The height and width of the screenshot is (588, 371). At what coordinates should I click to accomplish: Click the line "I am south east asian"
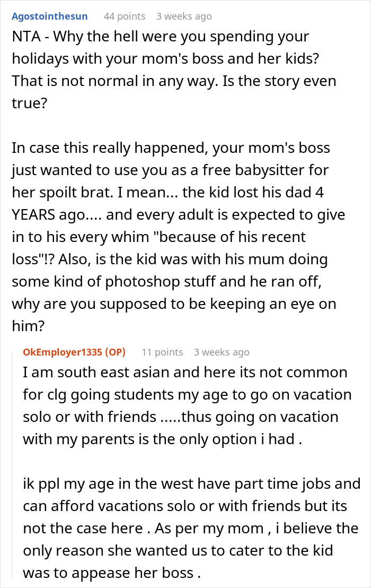(x=185, y=373)
